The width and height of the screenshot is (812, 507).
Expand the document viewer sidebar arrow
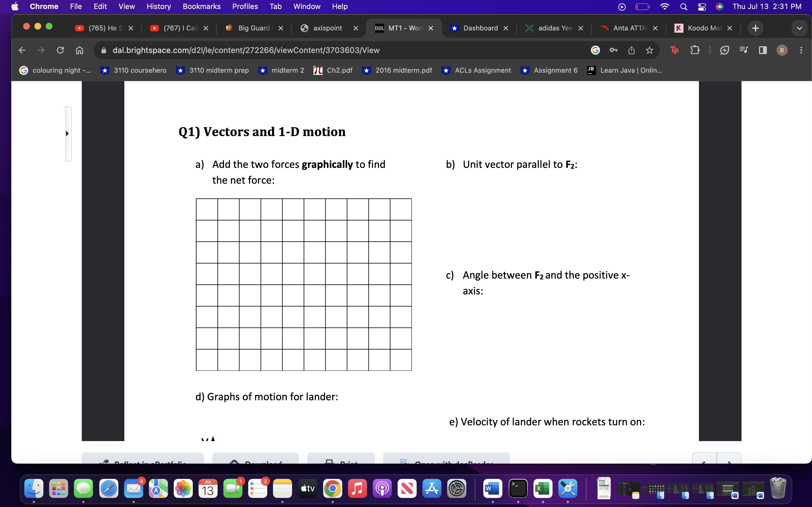[67, 134]
